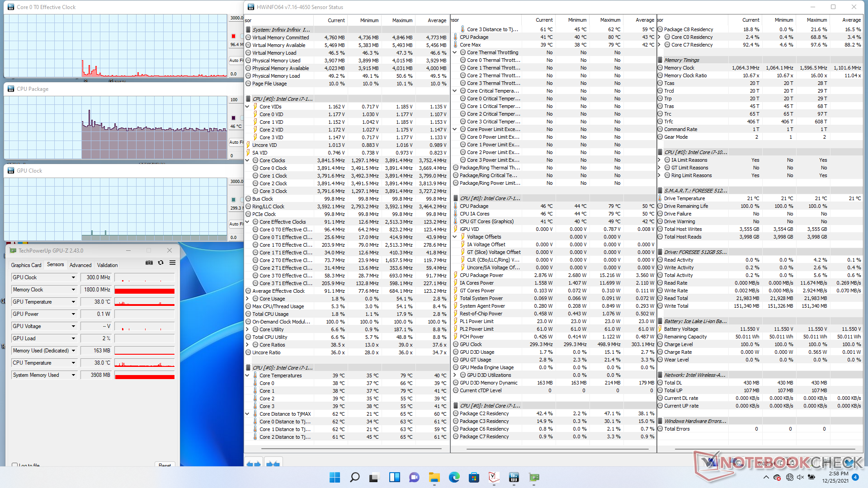Expand the Core Usage tree group

pos(247,299)
